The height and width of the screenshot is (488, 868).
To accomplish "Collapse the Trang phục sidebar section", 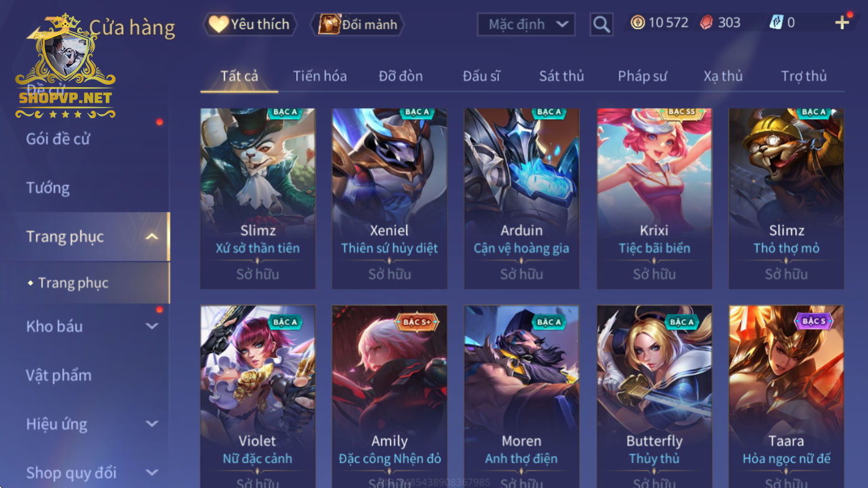I will [152, 237].
